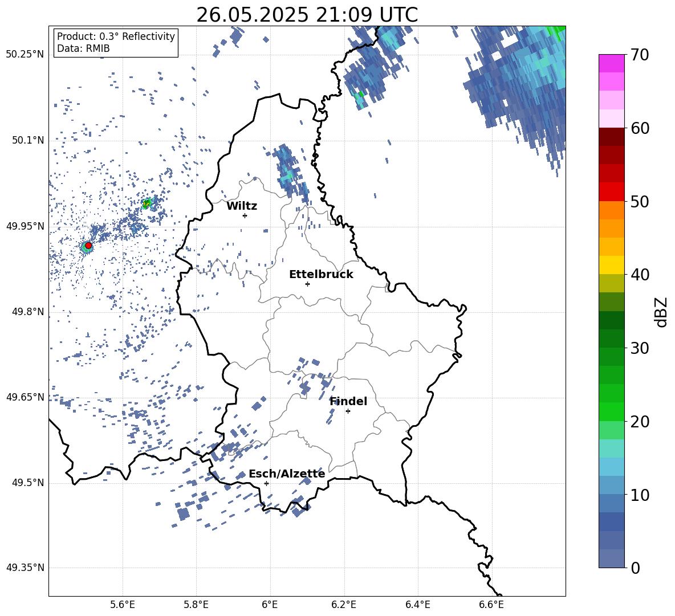Click the 50.1°N latitude label

pos(28,141)
